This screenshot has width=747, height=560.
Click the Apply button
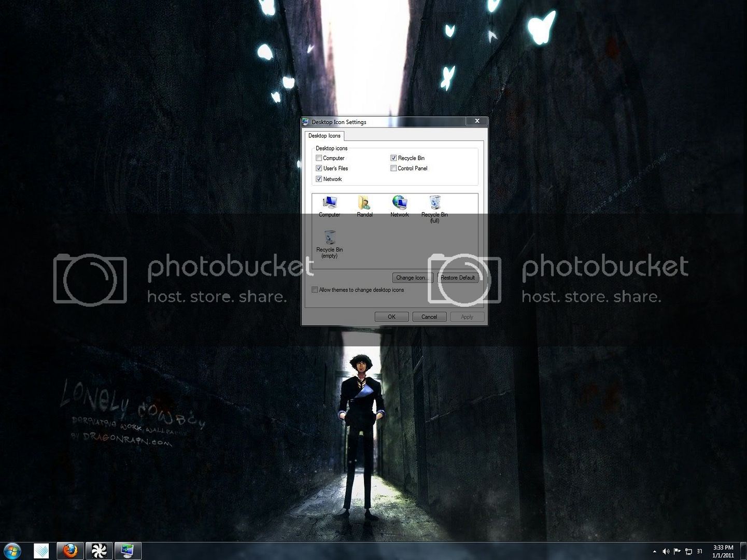coord(467,317)
